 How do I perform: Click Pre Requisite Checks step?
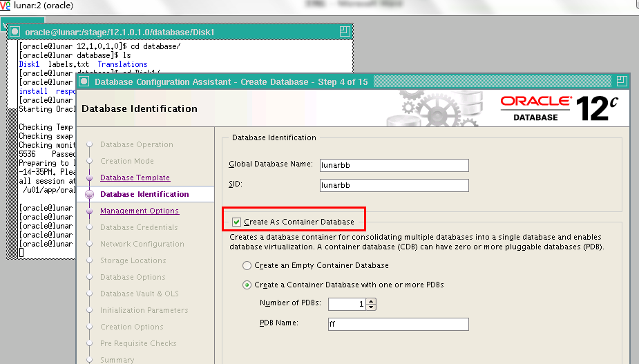click(138, 343)
